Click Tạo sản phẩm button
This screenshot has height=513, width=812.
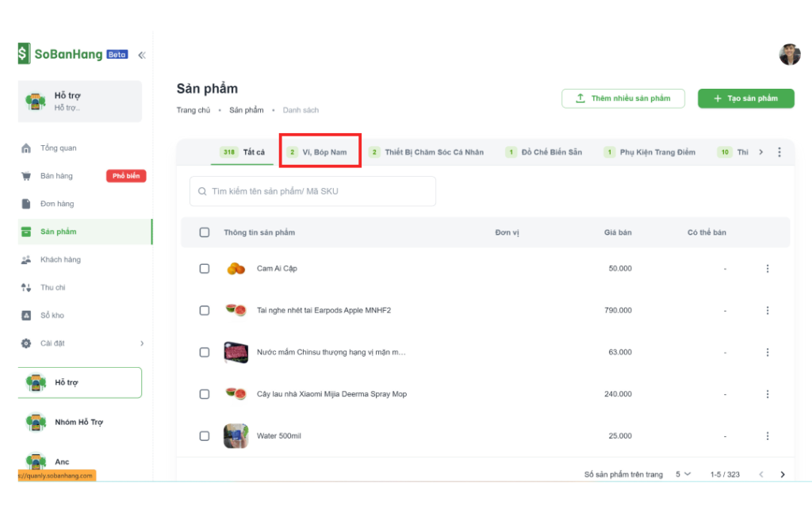click(x=745, y=98)
